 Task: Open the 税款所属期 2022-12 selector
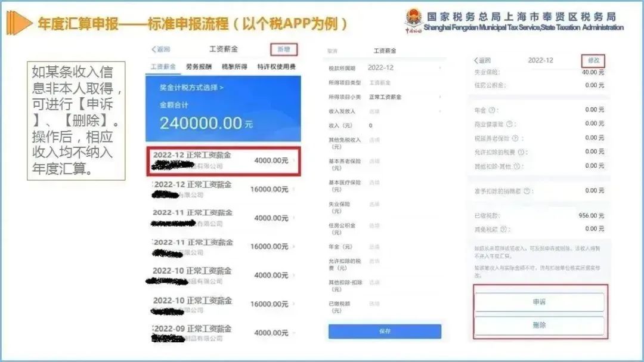[x=385, y=68]
